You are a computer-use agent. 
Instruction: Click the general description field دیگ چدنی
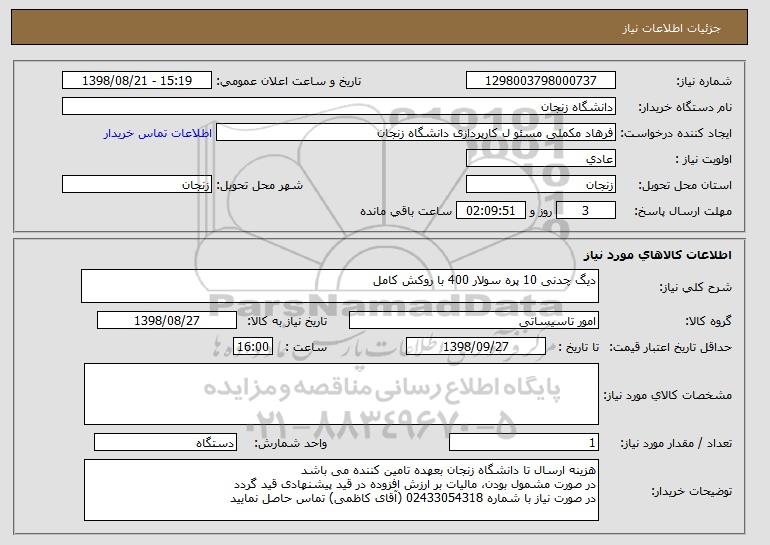coord(340,286)
